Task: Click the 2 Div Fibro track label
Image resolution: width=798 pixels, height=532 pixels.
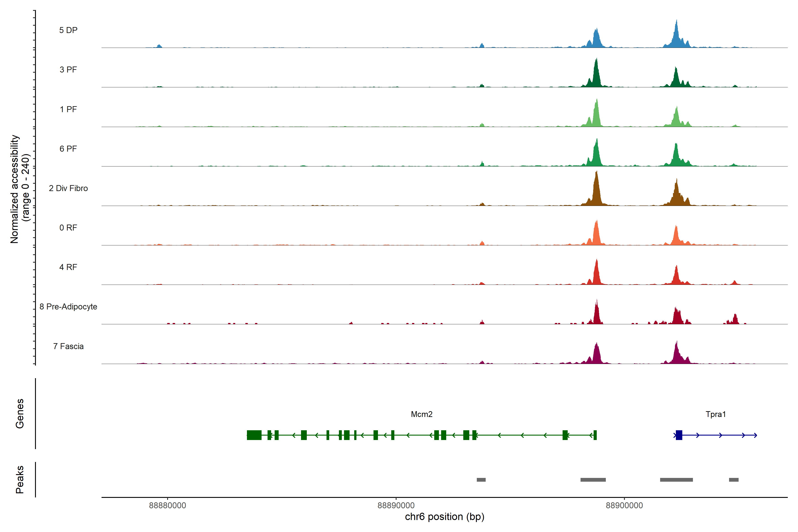Action: [x=68, y=188]
